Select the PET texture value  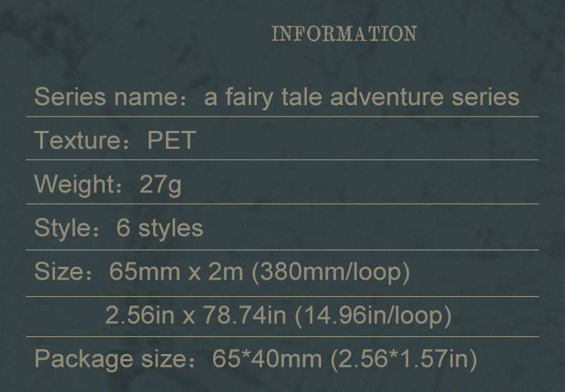point(172,140)
